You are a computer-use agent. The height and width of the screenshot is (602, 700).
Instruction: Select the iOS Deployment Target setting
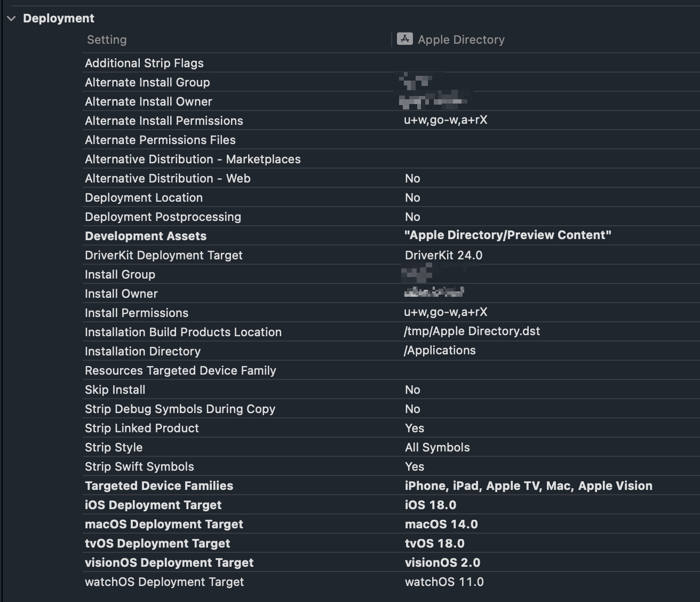click(153, 505)
